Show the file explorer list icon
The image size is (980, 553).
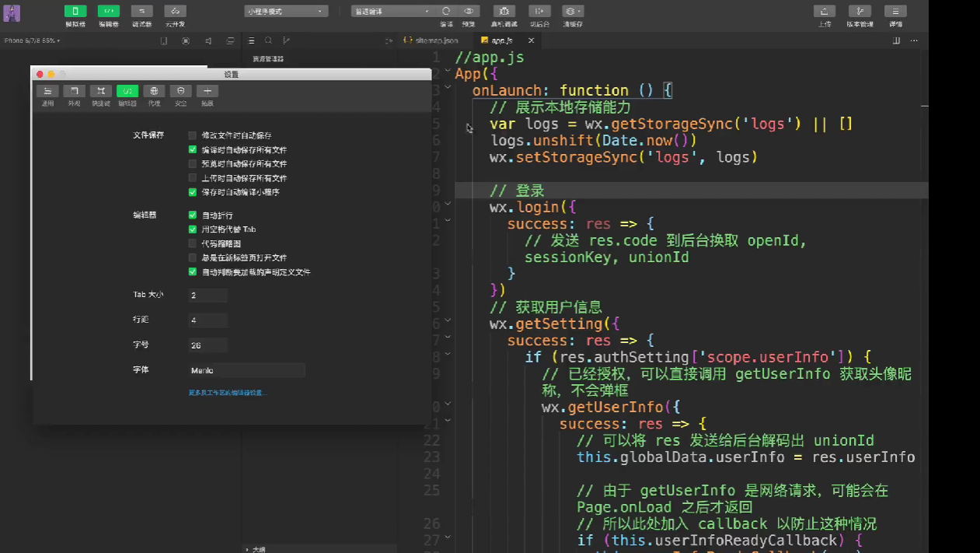click(x=251, y=40)
